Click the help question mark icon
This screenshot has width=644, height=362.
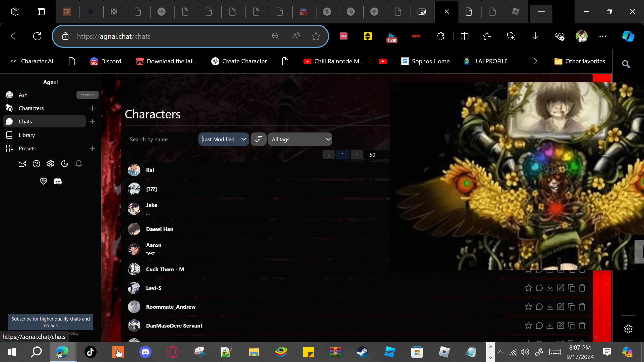tap(36, 164)
